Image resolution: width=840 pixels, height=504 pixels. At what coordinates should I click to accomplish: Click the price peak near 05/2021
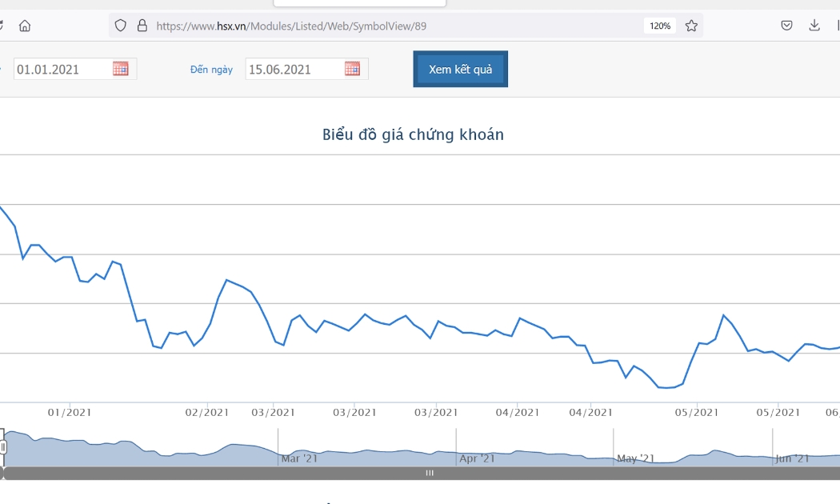pos(724,315)
